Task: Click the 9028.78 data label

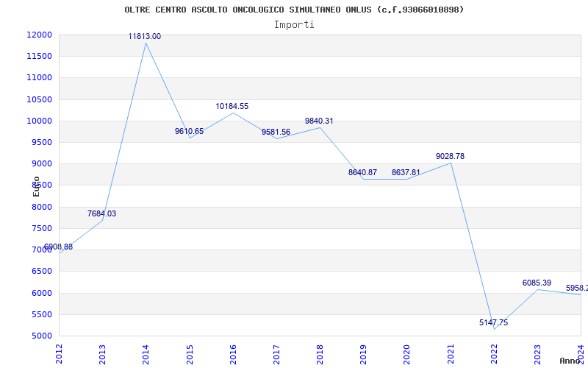Action: 450,157
